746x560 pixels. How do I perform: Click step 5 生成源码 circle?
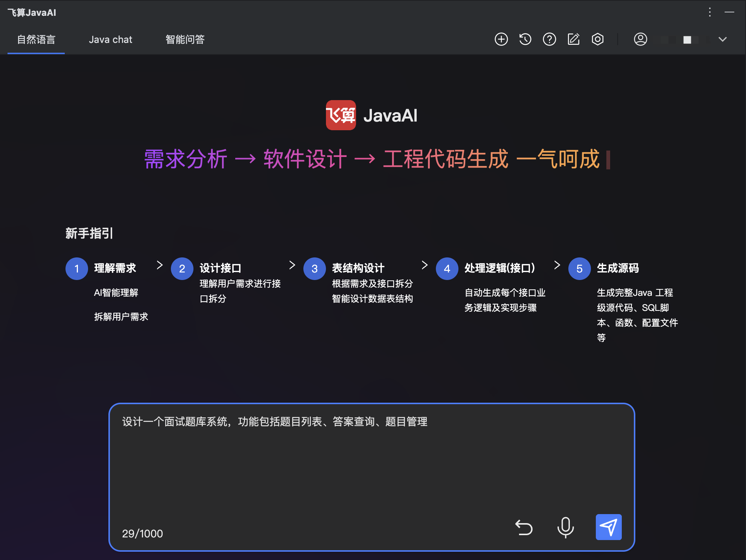(579, 269)
